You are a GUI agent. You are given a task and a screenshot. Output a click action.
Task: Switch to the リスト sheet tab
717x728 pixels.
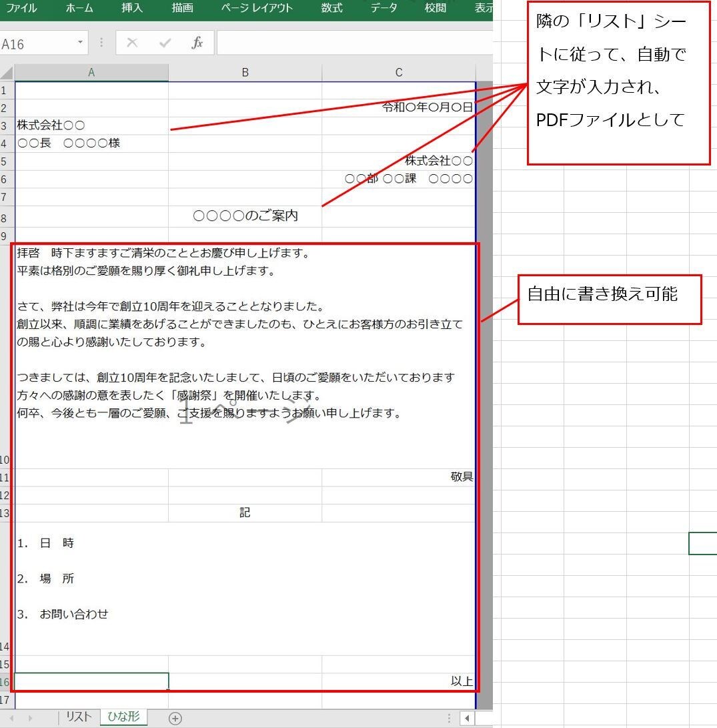pyautogui.click(x=79, y=717)
